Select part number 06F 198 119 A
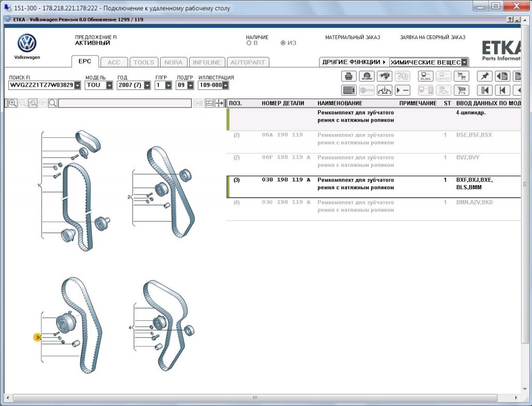This screenshot has width=532, height=406. [x=286, y=157]
